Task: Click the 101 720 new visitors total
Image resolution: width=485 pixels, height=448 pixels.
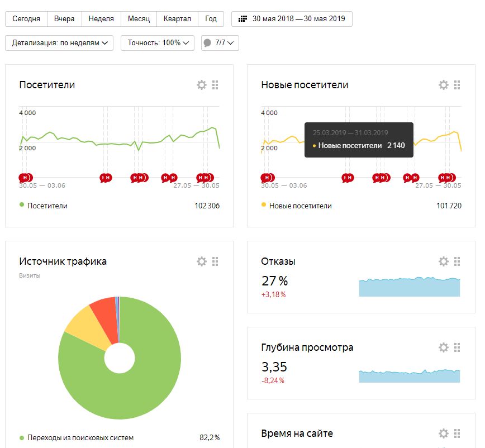Action: pyautogui.click(x=449, y=206)
